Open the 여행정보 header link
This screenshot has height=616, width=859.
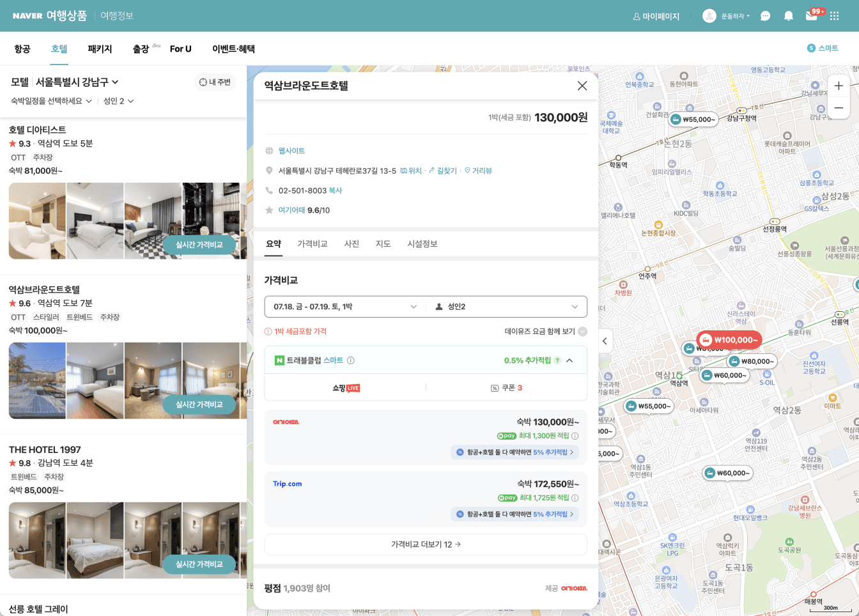click(x=117, y=16)
